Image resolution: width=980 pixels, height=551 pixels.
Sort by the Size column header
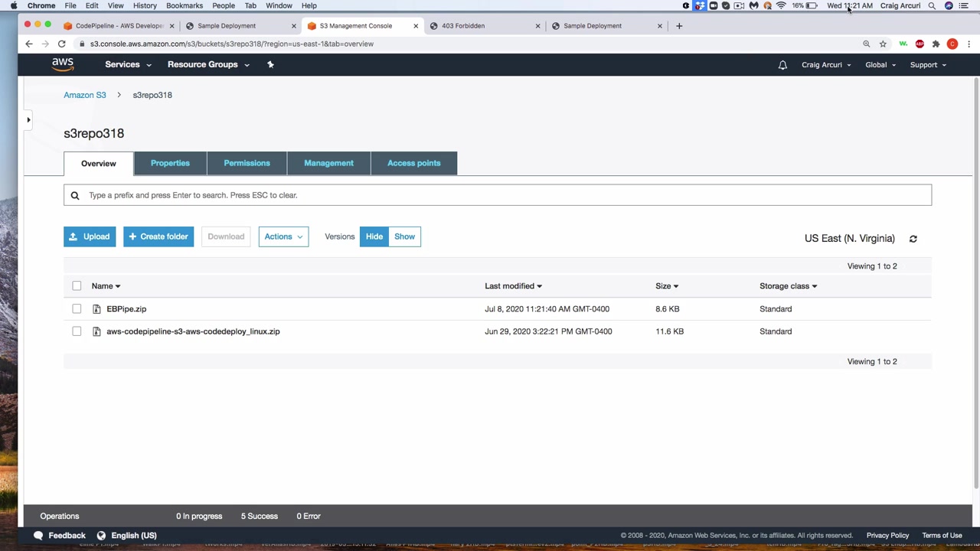[x=667, y=286]
